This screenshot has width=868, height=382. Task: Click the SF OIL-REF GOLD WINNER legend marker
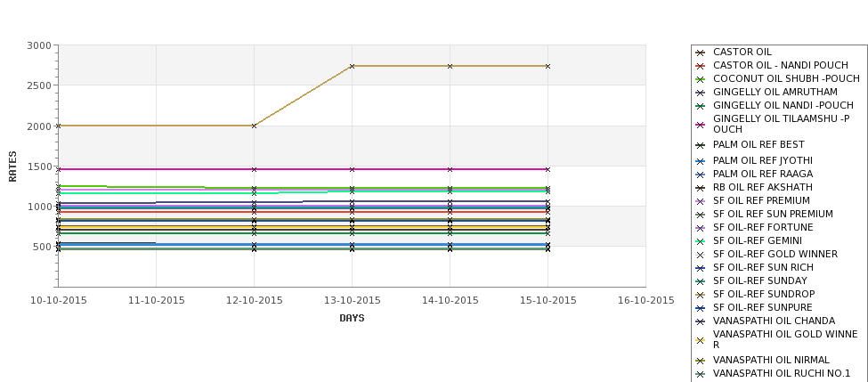pyautogui.click(x=701, y=255)
